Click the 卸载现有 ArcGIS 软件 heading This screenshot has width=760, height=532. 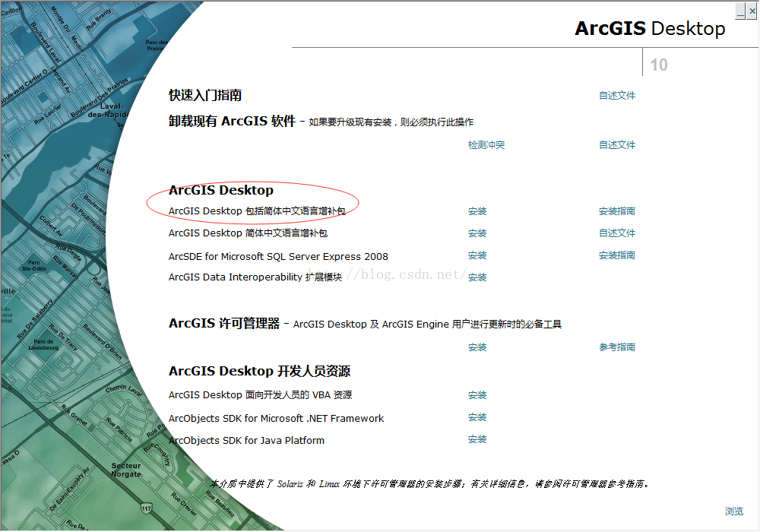point(232,121)
